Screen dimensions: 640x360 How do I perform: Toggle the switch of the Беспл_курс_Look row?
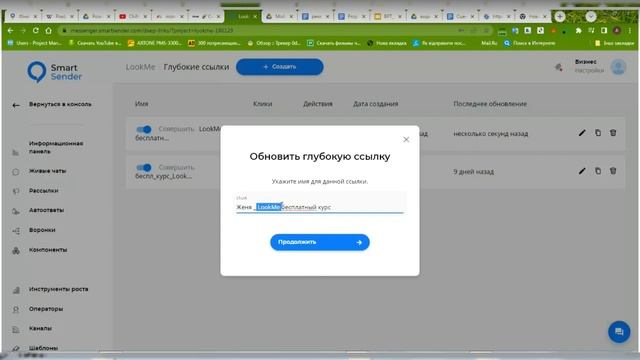pyautogui.click(x=144, y=167)
